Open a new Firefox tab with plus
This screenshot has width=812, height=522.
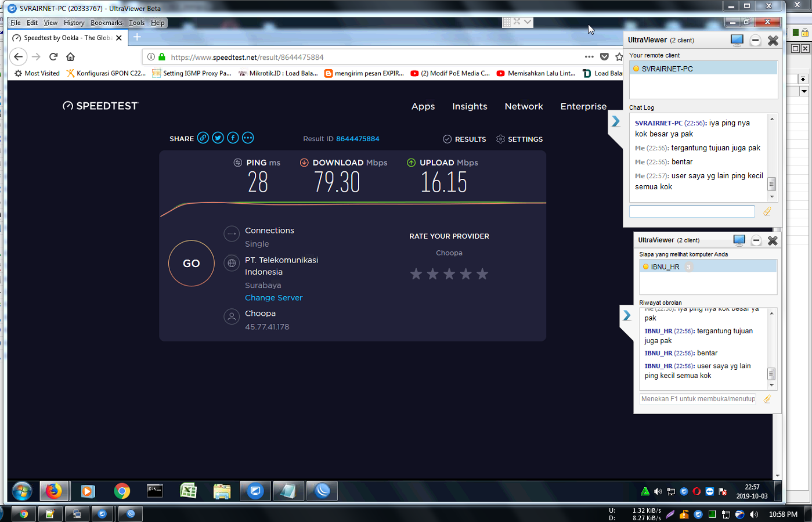coord(137,37)
